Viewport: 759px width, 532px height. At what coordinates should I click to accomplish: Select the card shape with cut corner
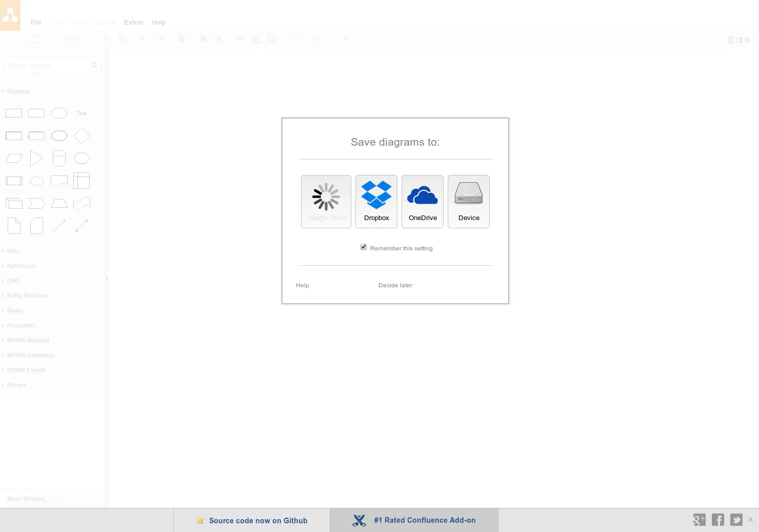pos(36,226)
